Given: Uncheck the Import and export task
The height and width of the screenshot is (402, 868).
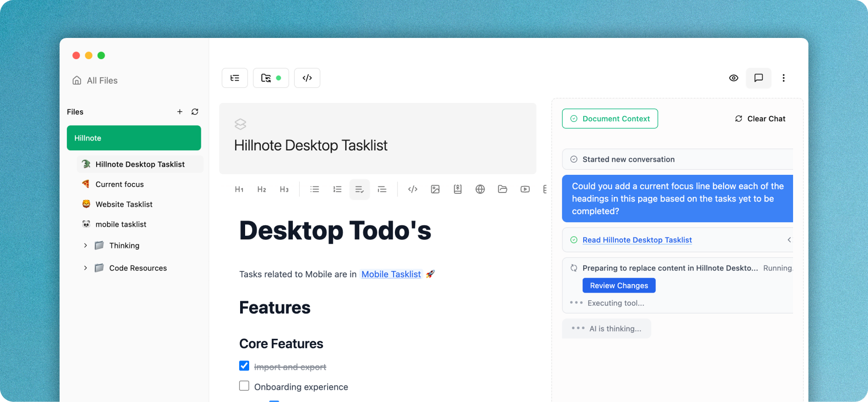Looking at the screenshot, I should (x=244, y=365).
